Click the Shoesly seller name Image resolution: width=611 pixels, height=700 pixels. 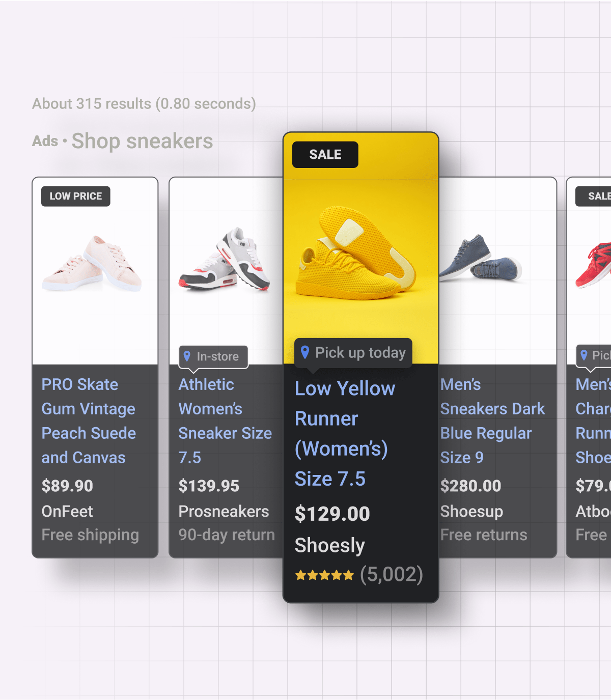tap(329, 545)
